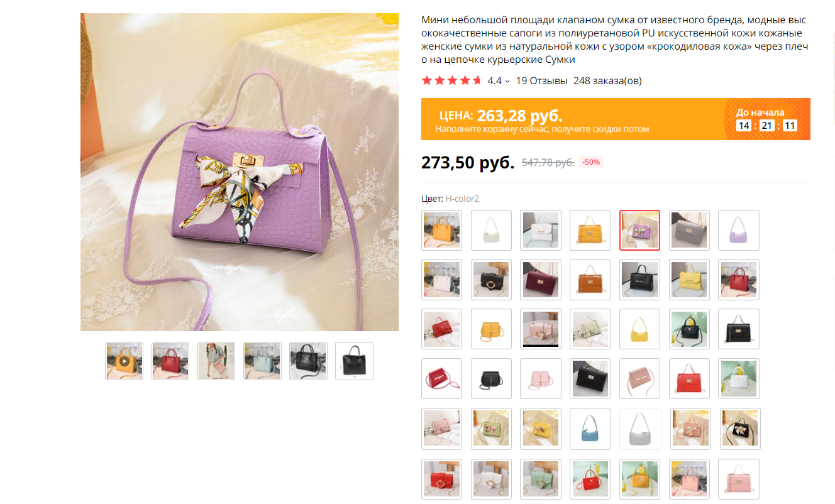
Task: Pick the gray flap bag with gold clasp
Action: click(x=689, y=230)
